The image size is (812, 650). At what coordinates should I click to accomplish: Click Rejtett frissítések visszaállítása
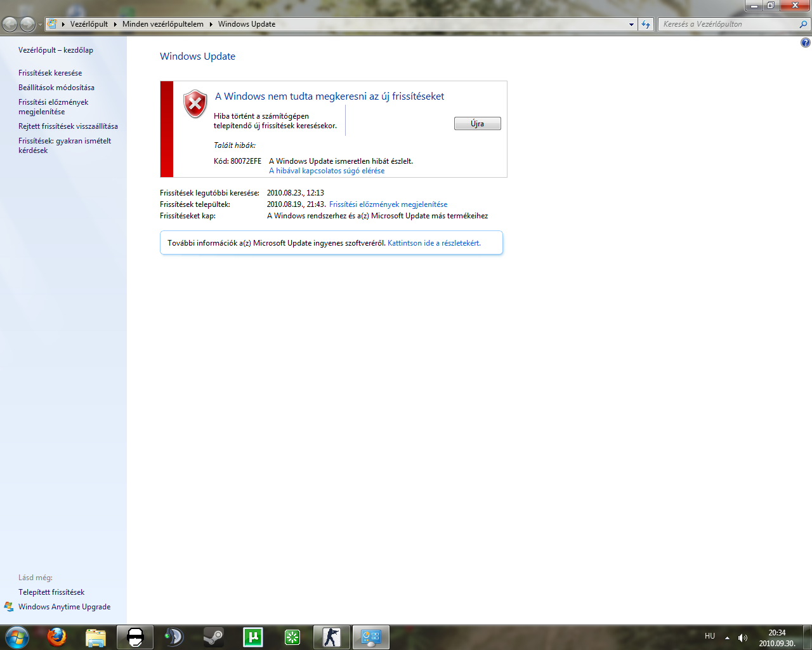[x=68, y=126]
